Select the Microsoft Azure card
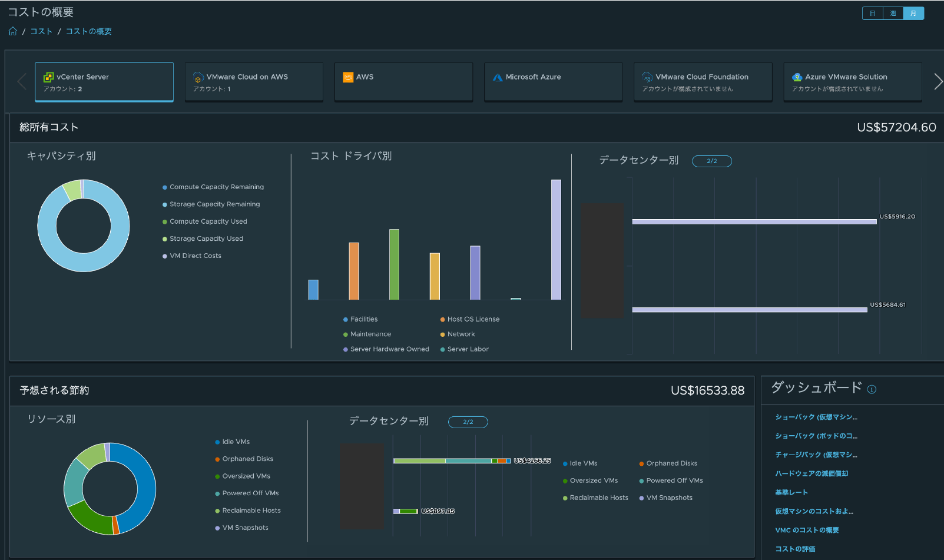944x560 pixels. click(x=553, y=82)
